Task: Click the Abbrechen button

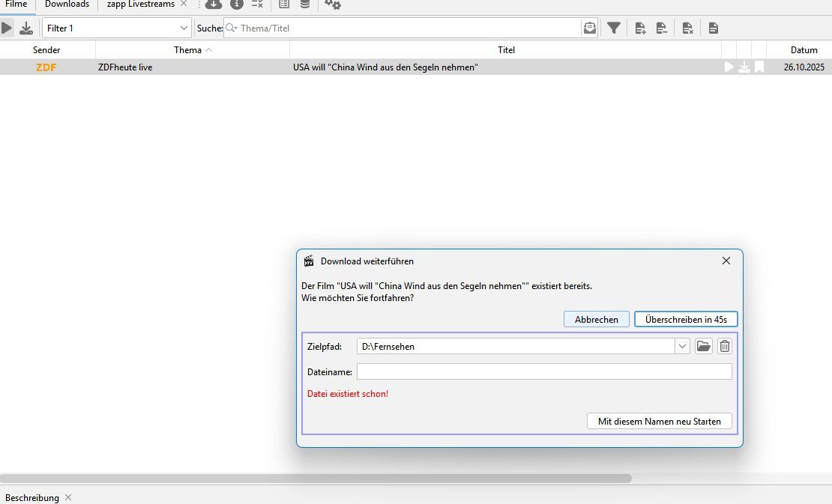Action: pyautogui.click(x=596, y=319)
